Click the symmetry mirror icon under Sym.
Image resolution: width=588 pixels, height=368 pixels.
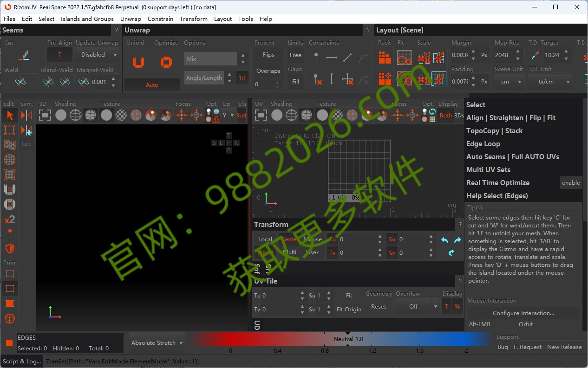point(26,115)
